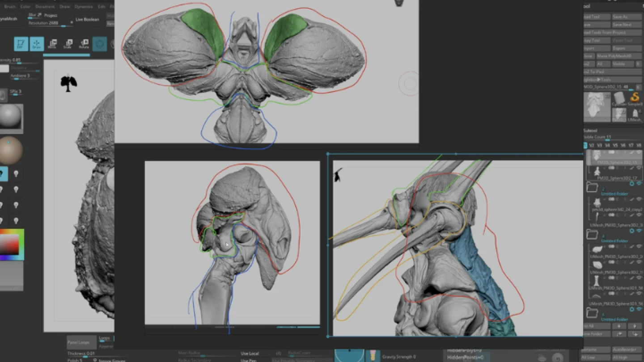This screenshot has height=362, width=644.
Task: Open the Dynamics menu
Action: (x=84, y=7)
